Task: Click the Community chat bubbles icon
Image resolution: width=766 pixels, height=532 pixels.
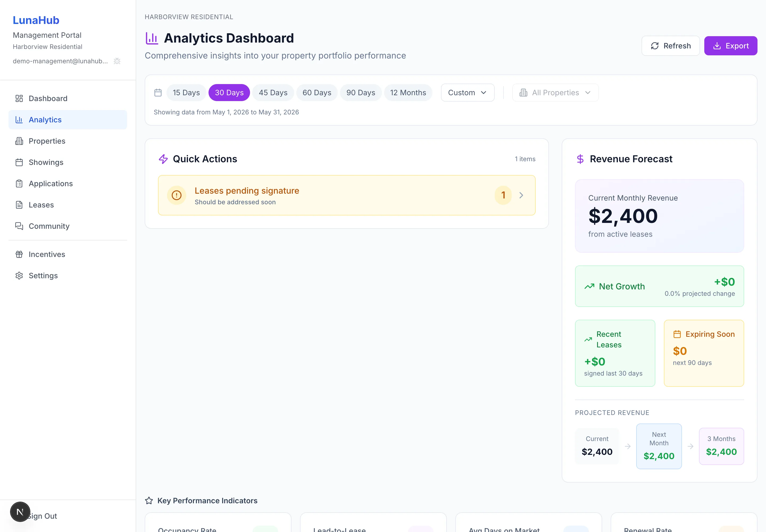Action: [x=19, y=226]
